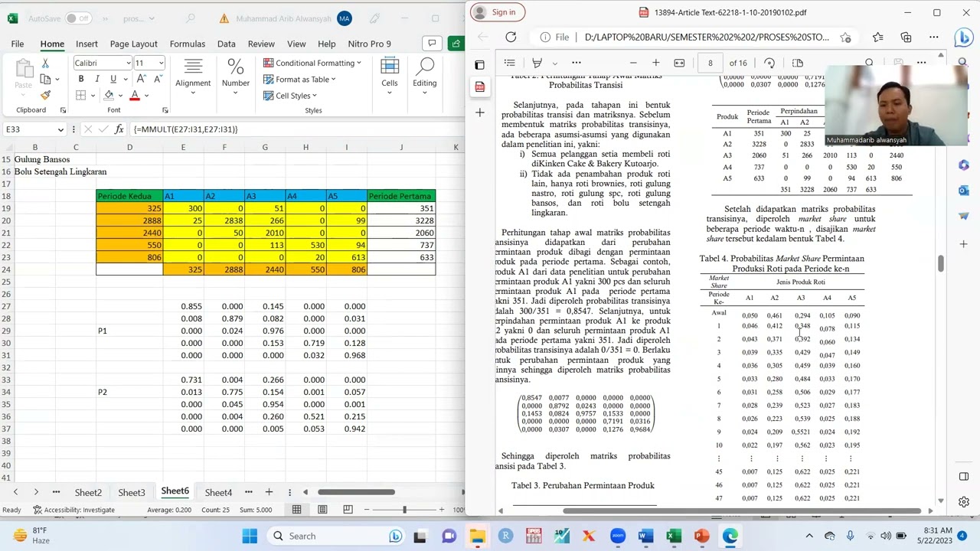
Task: Open the Edge Favorites star icon
Action: point(877,37)
